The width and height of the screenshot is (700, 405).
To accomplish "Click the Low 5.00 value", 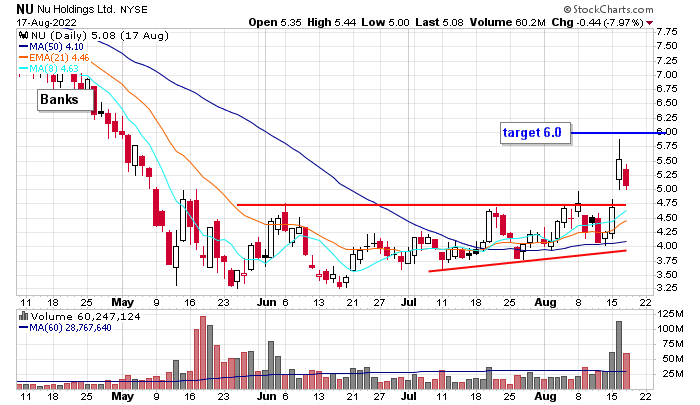I will [385, 22].
